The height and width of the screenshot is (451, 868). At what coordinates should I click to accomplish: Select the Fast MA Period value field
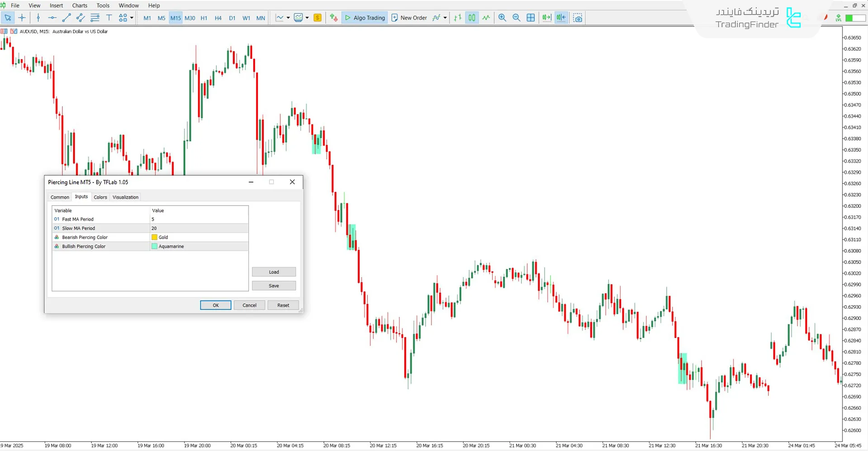click(x=199, y=219)
